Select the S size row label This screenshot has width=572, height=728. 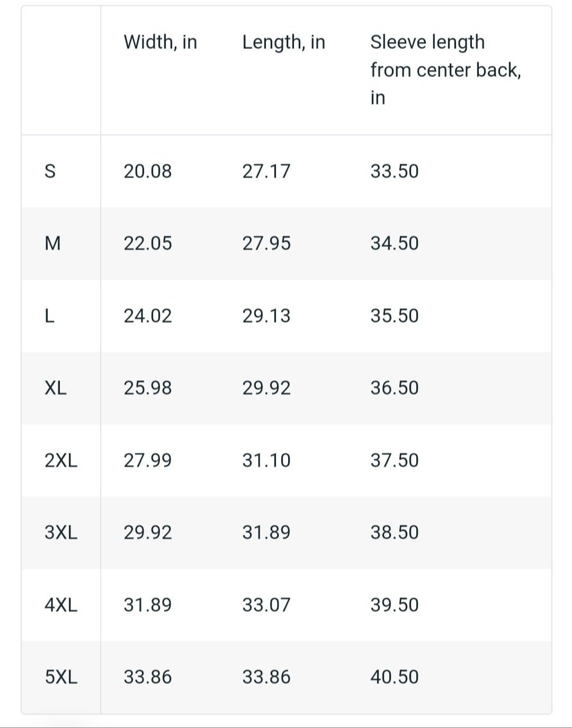50,172
